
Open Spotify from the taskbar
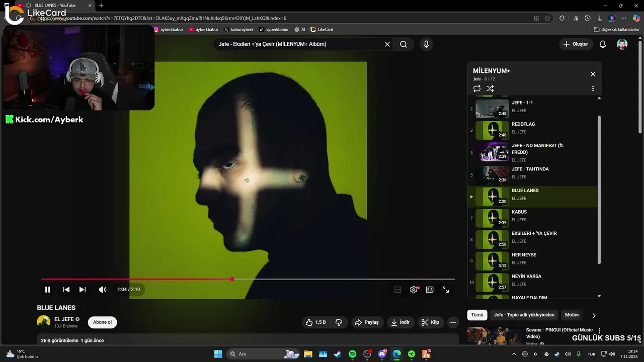coord(352,354)
